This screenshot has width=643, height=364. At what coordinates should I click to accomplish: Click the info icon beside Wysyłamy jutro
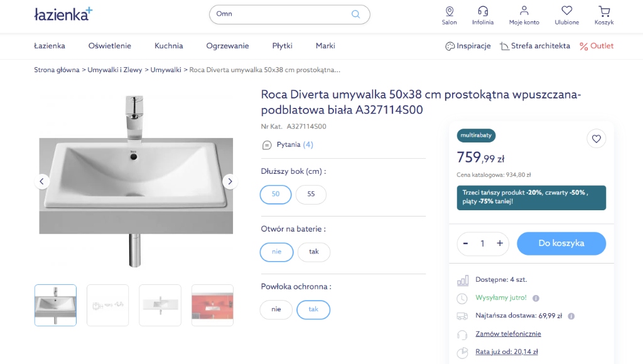click(x=536, y=298)
